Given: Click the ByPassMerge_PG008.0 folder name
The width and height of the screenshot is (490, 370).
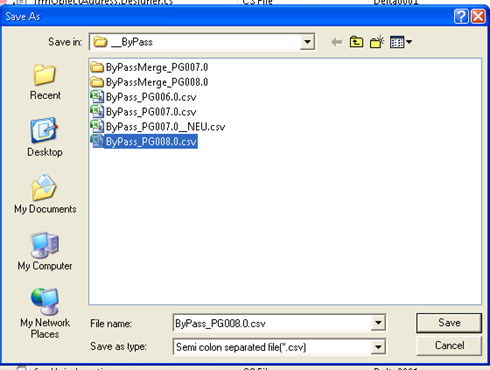Looking at the screenshot, I should (x=157, y=82).
